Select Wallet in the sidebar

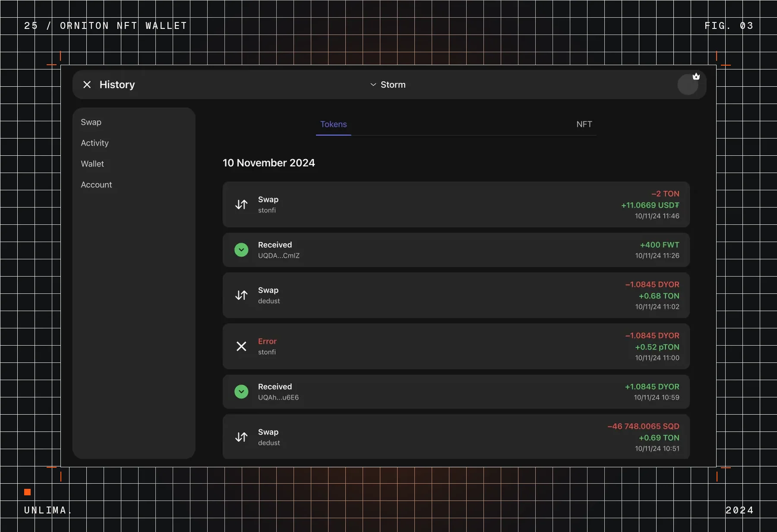(92, 164)
